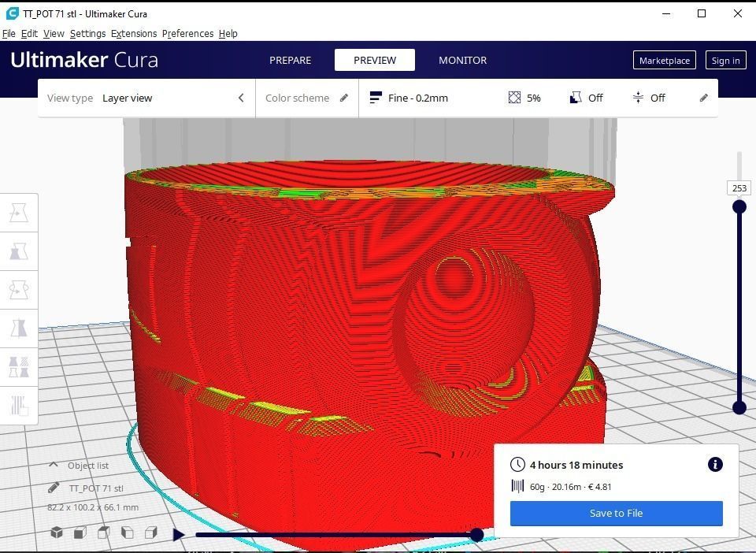
Task: Open the Preferences menu
Action: coord(187,33)
